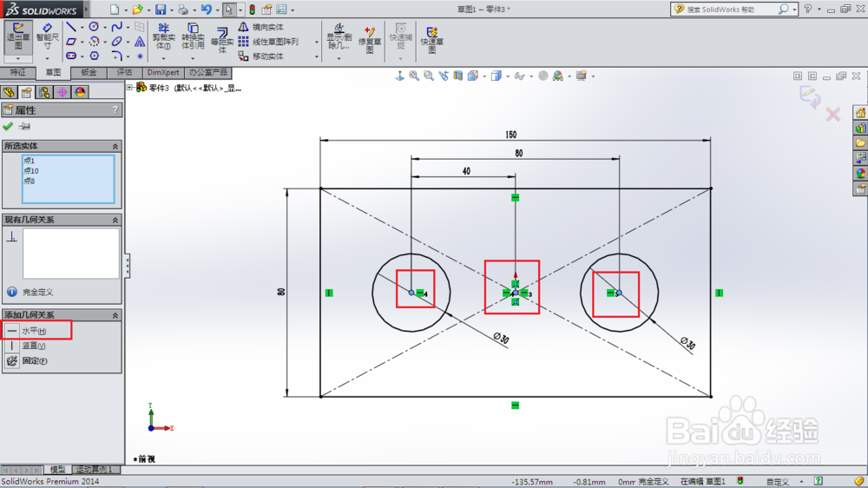868x488 pixels.
Task: Collapse the 现有几何关系 section
Action: [115, 220]
